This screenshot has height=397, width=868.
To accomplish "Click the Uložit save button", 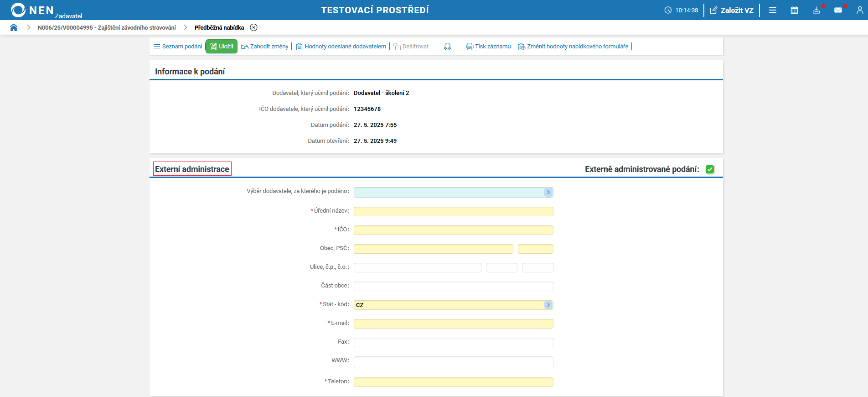I will pos(222,47).
